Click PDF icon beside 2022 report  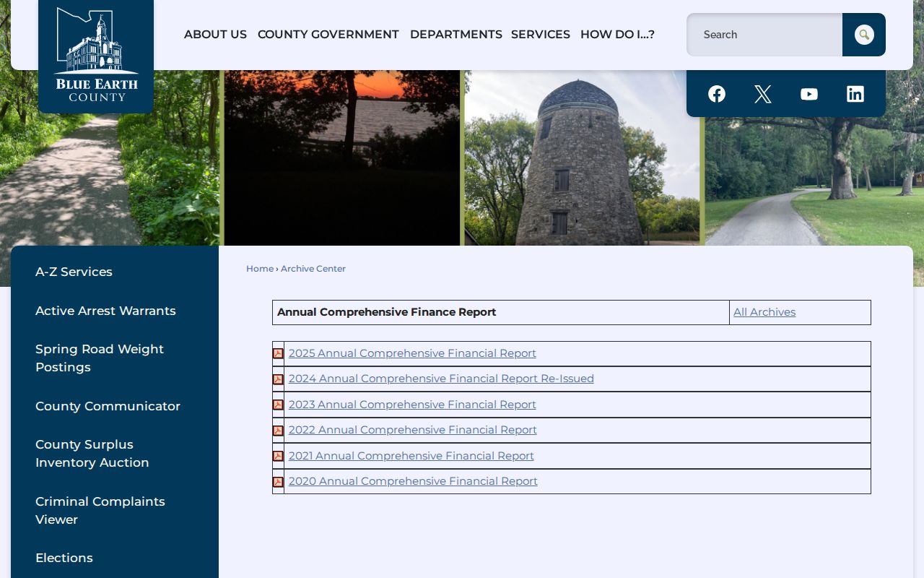click(x=278, y=431)
